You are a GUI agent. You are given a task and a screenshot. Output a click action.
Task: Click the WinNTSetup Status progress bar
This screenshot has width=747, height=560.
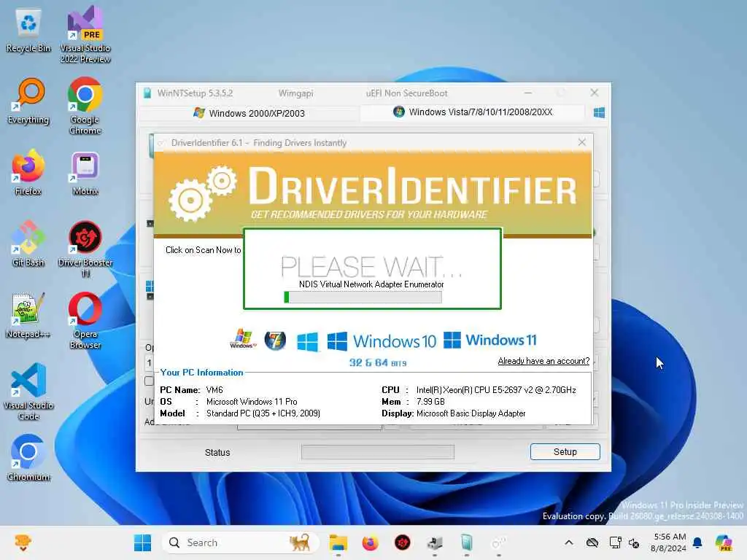(378, 452)
